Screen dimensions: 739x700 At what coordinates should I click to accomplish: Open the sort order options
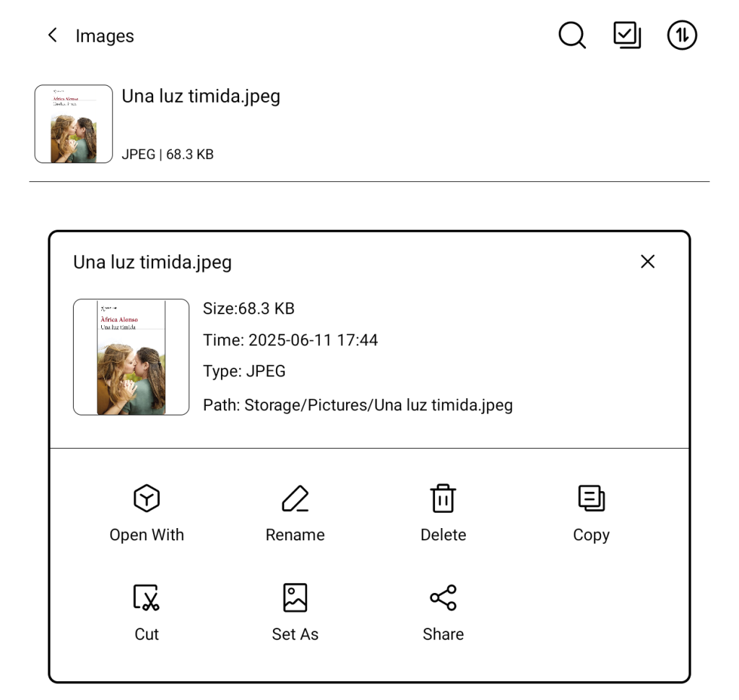682,35
